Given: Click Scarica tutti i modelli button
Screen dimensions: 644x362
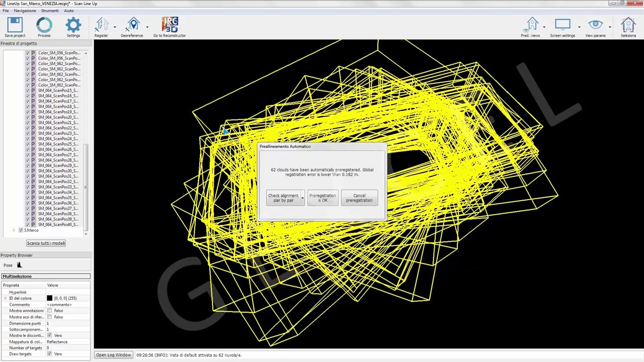Looking at the screenshot, I should [46, 243].
